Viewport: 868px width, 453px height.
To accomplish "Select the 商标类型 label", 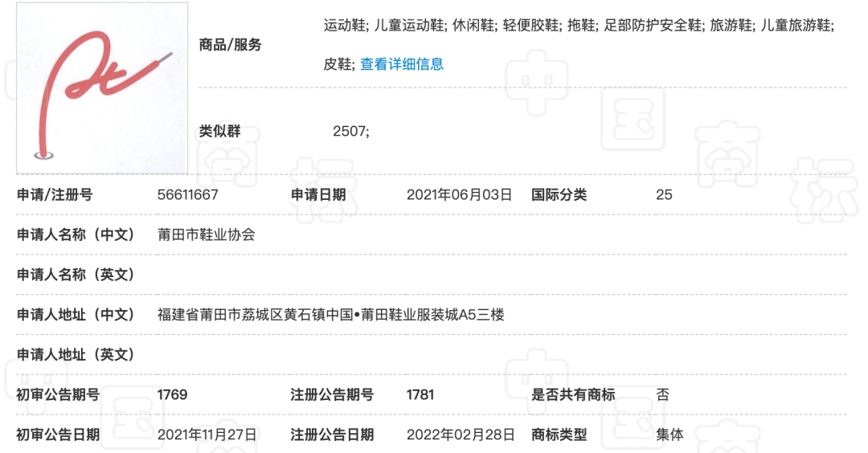I will tap(559, 435).
